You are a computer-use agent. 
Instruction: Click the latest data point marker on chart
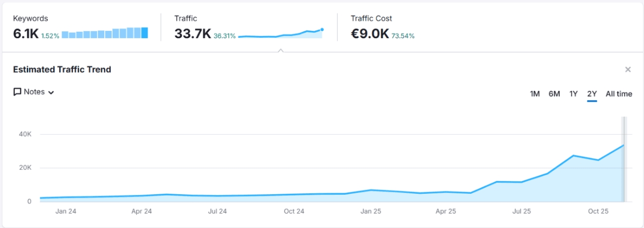624,146
